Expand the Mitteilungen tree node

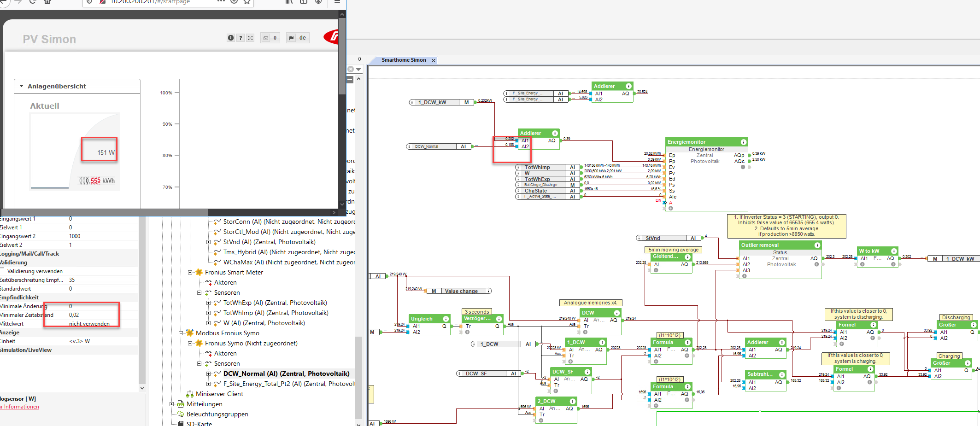172,404
